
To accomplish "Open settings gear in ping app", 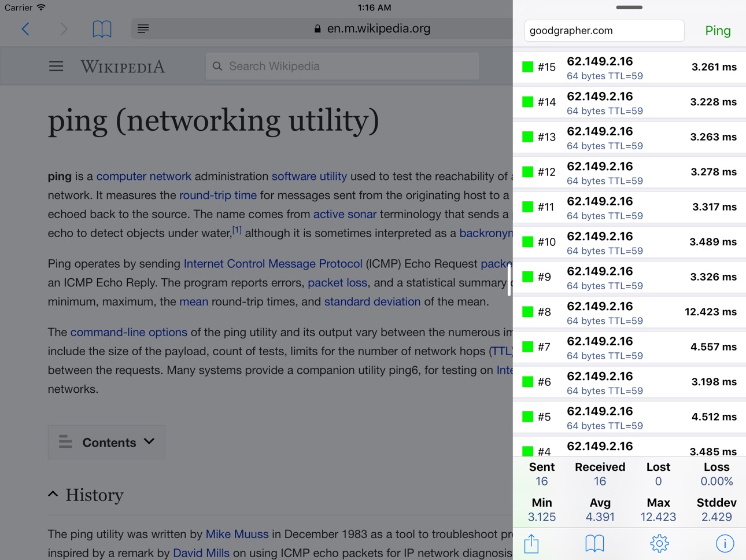I will [x=659, y=543].
